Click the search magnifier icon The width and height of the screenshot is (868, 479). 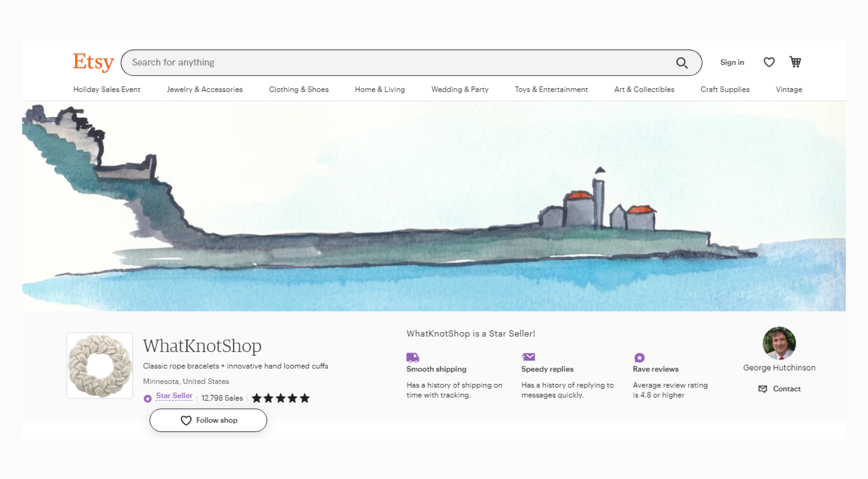coord(682,63)
